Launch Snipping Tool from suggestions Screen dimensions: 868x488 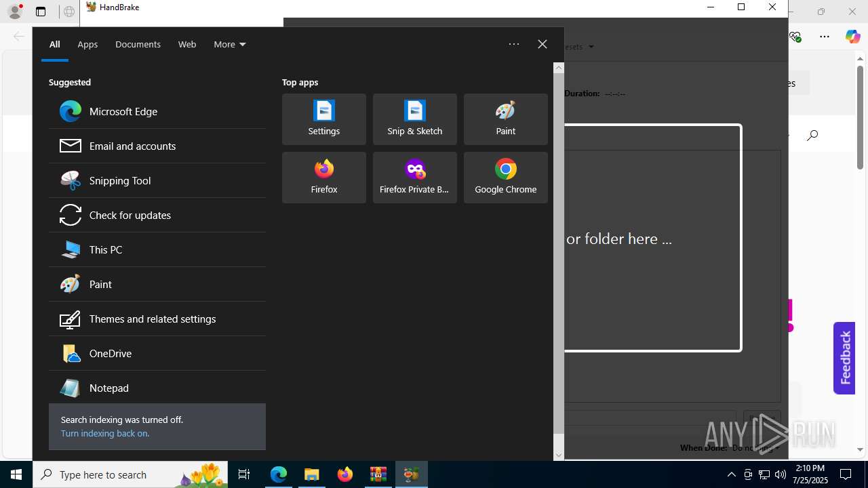coord(157,181)
